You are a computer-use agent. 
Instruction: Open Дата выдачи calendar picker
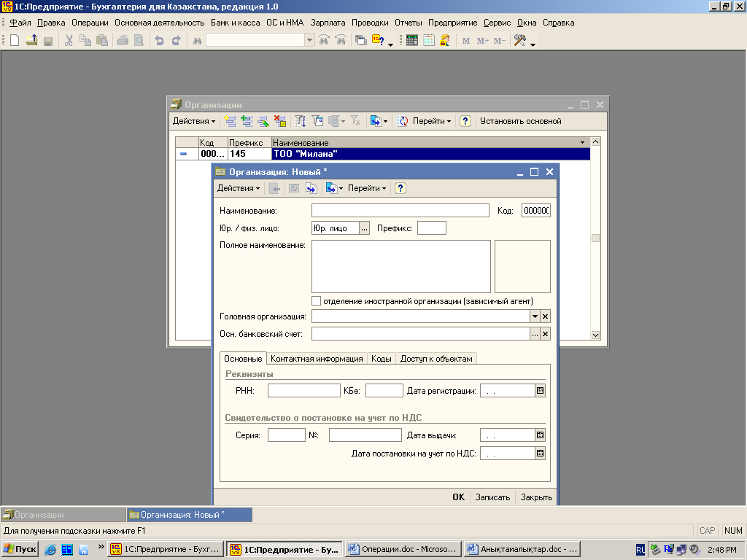click(540, 435)
